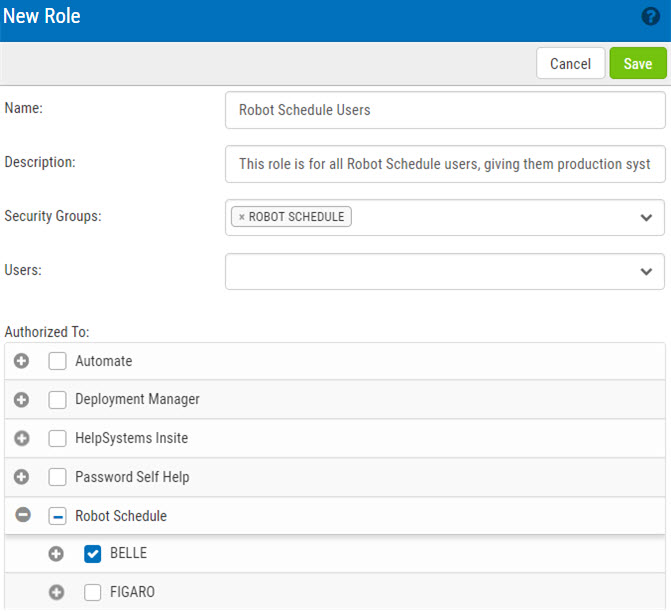The image size is (671, 612).
Task: Open the Security Groups dropdown arrow
Action: click(646, 217)
